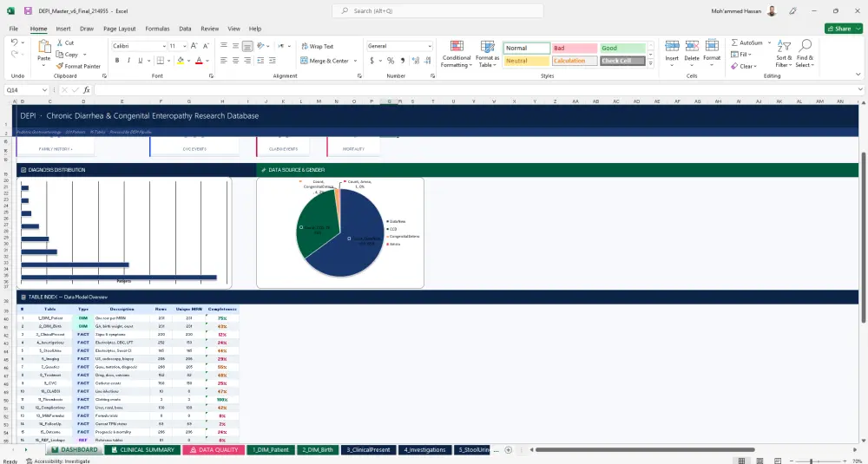
Task: Open the Name Box dropdown Q14
Action: (44, 89)
